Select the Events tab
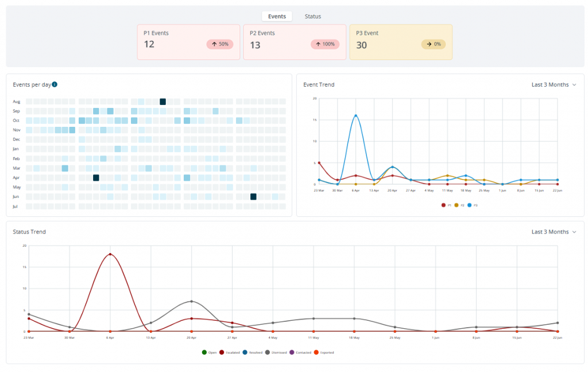 point(277,17)
